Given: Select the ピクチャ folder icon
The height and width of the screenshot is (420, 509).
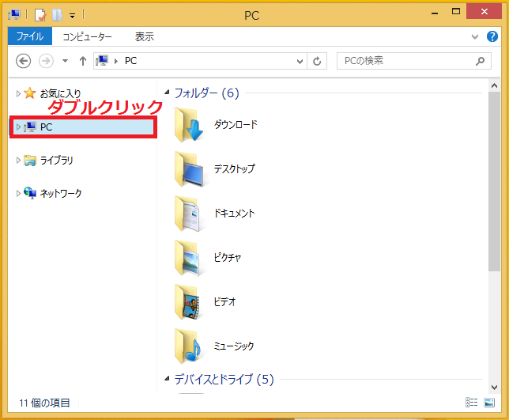Looking at the screenshot, I should pyautogui.click(x=187, y=258).
